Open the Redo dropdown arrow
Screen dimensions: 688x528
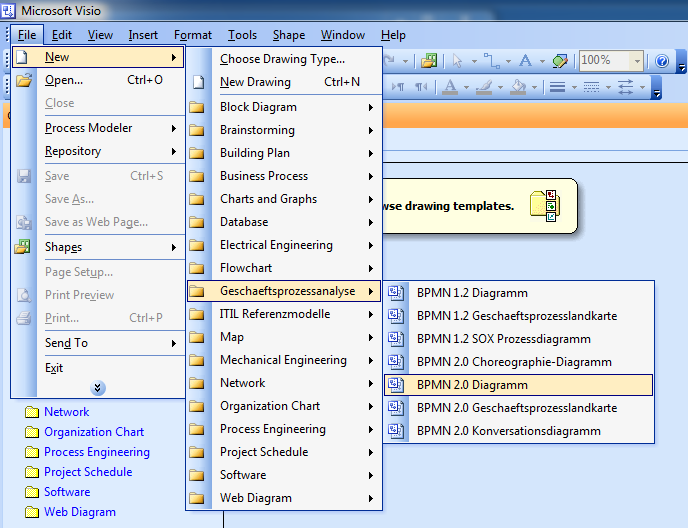tap(405, 61)
